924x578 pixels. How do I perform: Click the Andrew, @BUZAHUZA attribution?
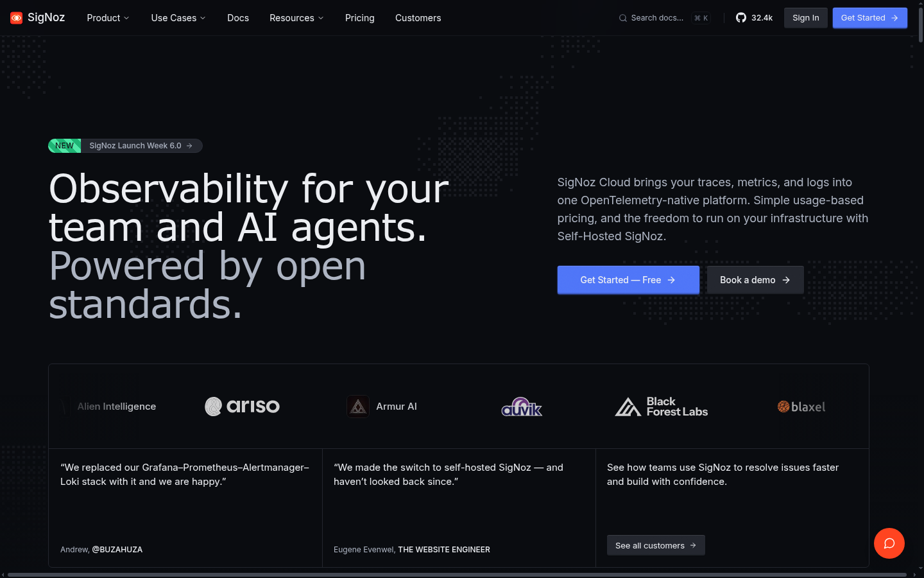[x=101, y=550]
